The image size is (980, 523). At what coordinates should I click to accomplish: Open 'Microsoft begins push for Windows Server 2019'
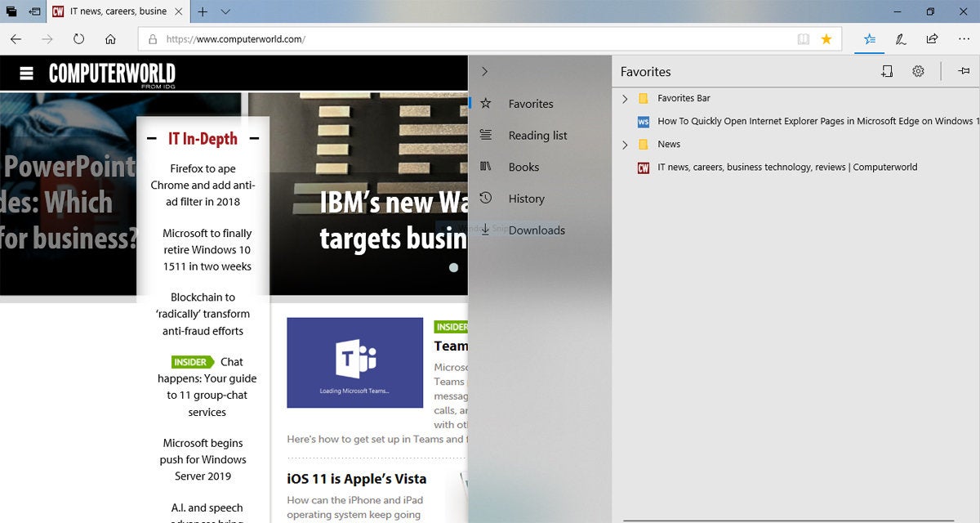[x=203, y=459]
